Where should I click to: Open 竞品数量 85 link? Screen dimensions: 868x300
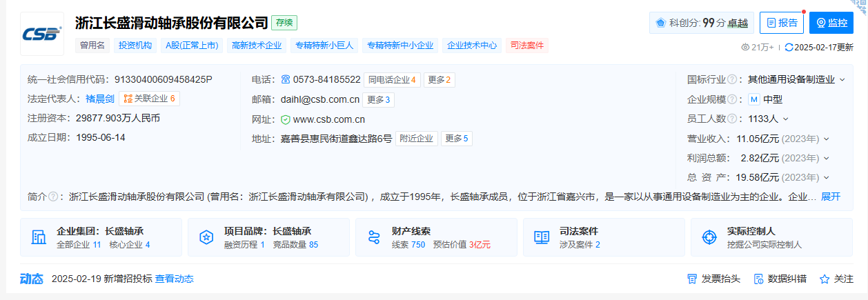(295, 244)
